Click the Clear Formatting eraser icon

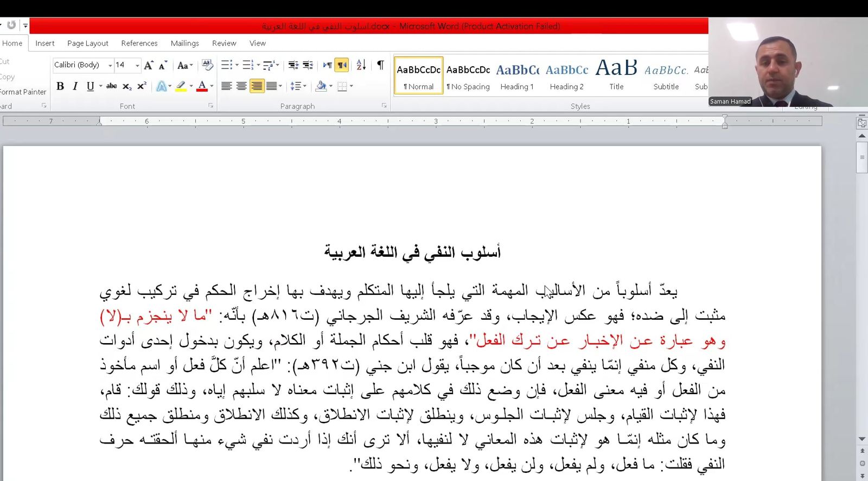pyautogui.click(x=207, y=65)
